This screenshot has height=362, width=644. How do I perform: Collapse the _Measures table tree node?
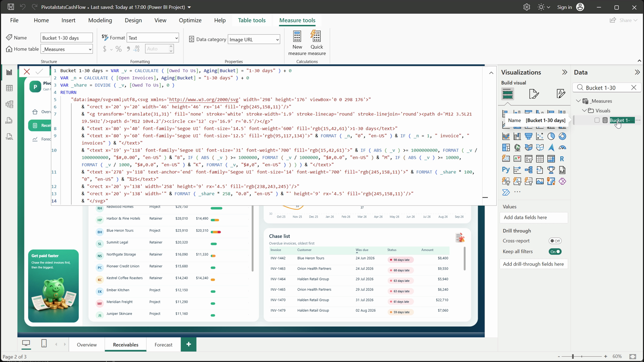point(578,101)
